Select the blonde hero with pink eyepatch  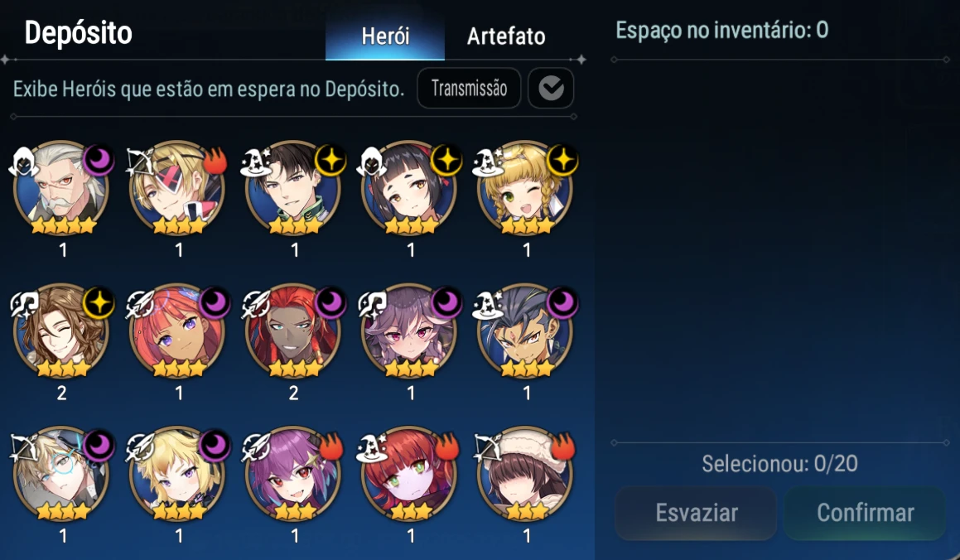pos(177,189)
